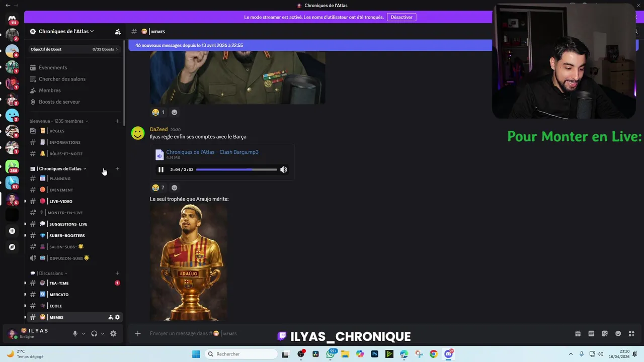Screen dimensions: 644x362
Task: Pause the Clash Barça audio
Action: click(161, 169)
